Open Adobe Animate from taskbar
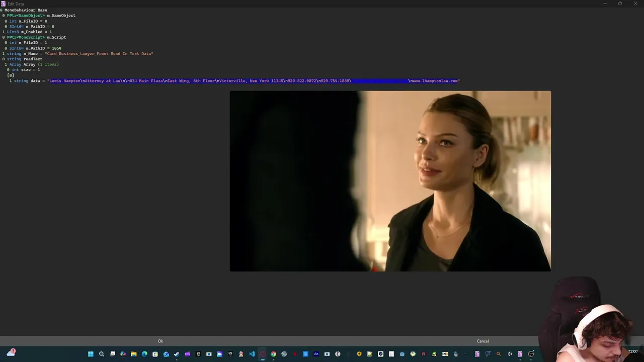Screen dimensions: 644x362 pos(316,354)
